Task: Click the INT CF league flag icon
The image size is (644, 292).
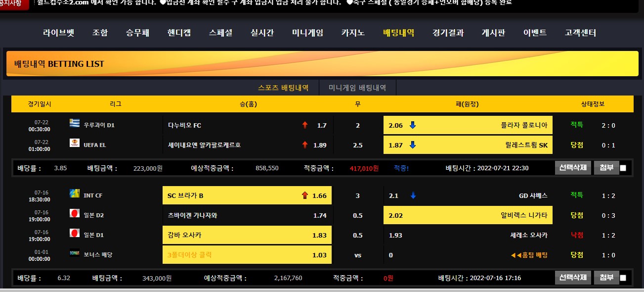Action: 75,194
